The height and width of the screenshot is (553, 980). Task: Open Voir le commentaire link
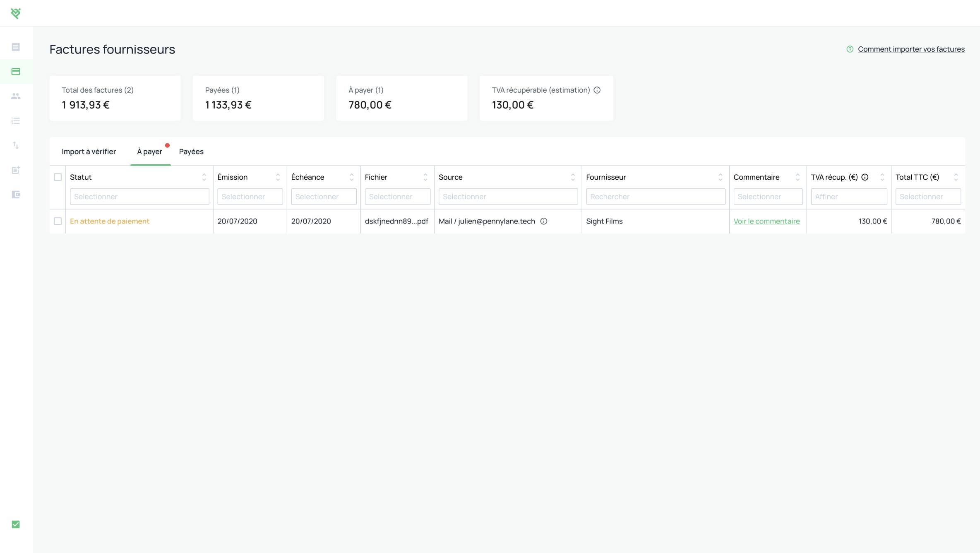coord(766,221)
